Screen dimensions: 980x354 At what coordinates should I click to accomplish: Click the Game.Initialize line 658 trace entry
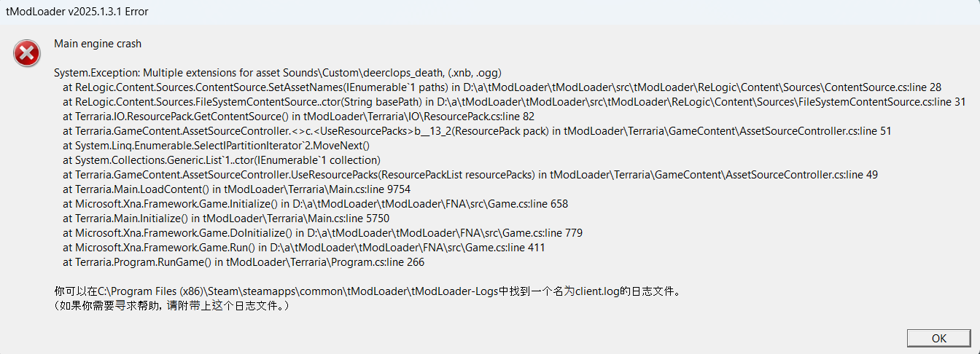pyautogui.click(x=315, y=204)
